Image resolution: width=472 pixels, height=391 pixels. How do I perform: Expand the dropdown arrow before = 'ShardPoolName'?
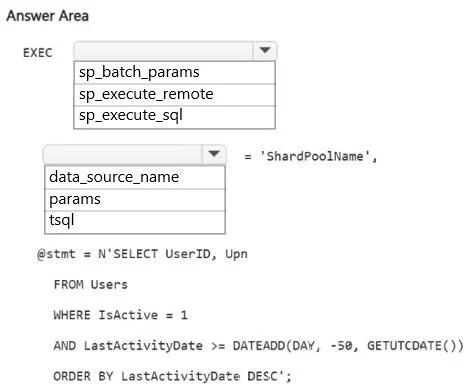214,154
